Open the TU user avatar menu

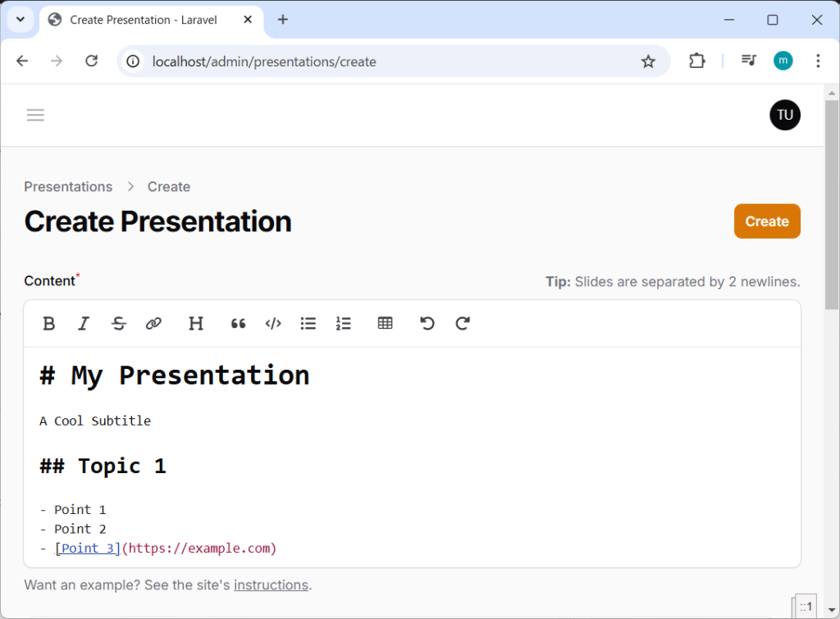[x=784, y=115]
